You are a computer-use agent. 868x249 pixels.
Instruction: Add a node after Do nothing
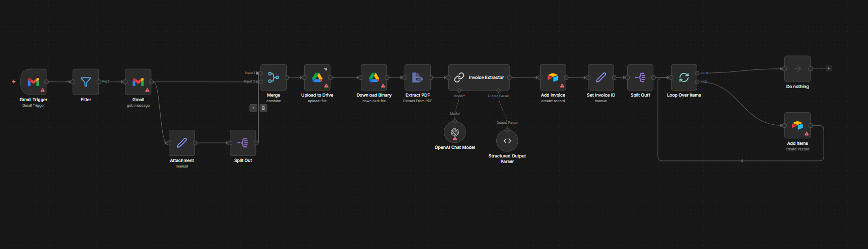point(829,68)
